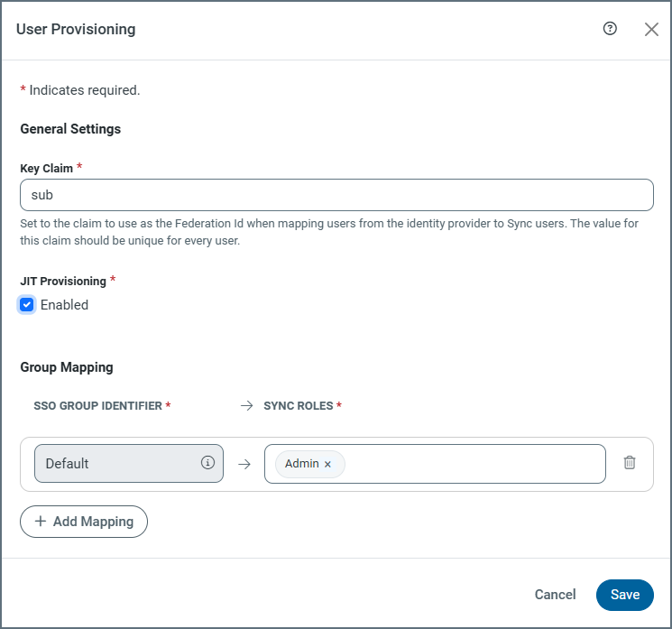Viewport: 672px width, 629px height.
Task: Select the Admin chip label
Action: click(x=302, y=464)
